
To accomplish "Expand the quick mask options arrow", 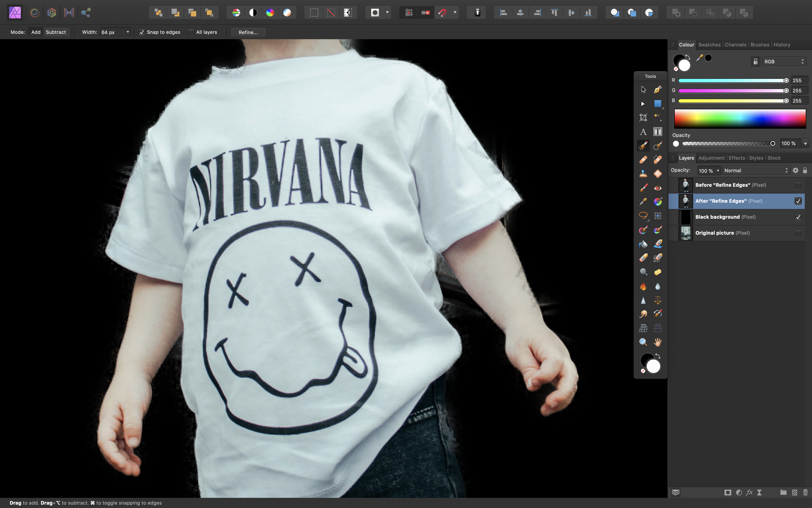I will [387, 13].
